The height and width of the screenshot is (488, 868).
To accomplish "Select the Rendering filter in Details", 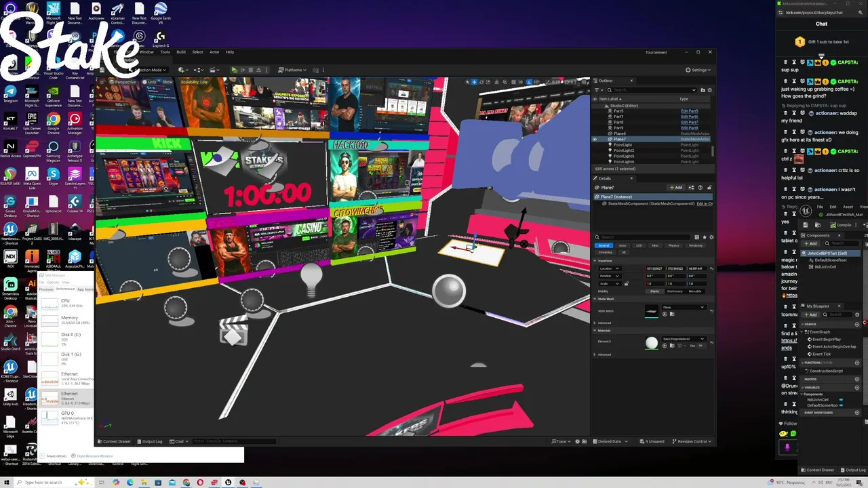I will coord(696,245).
